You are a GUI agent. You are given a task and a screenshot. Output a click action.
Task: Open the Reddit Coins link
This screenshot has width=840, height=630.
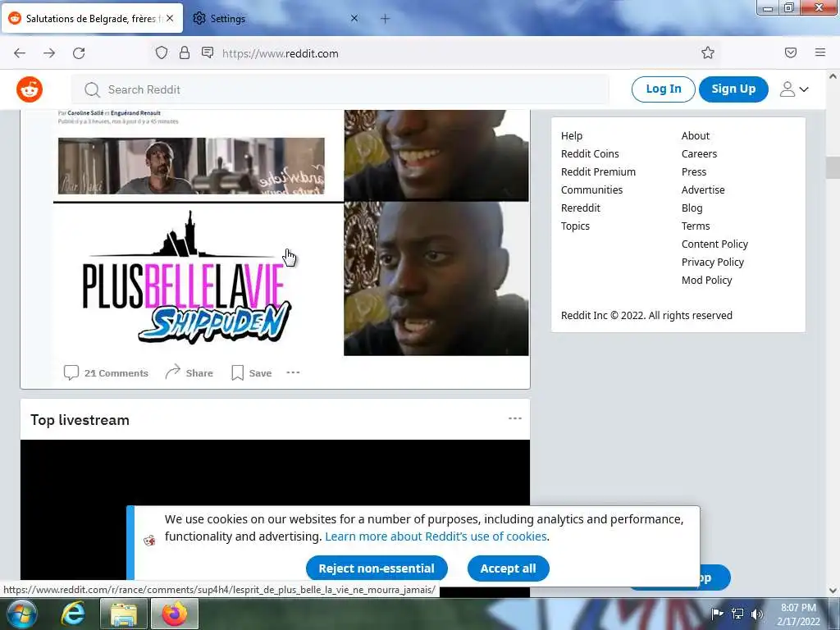coord(590,153)
